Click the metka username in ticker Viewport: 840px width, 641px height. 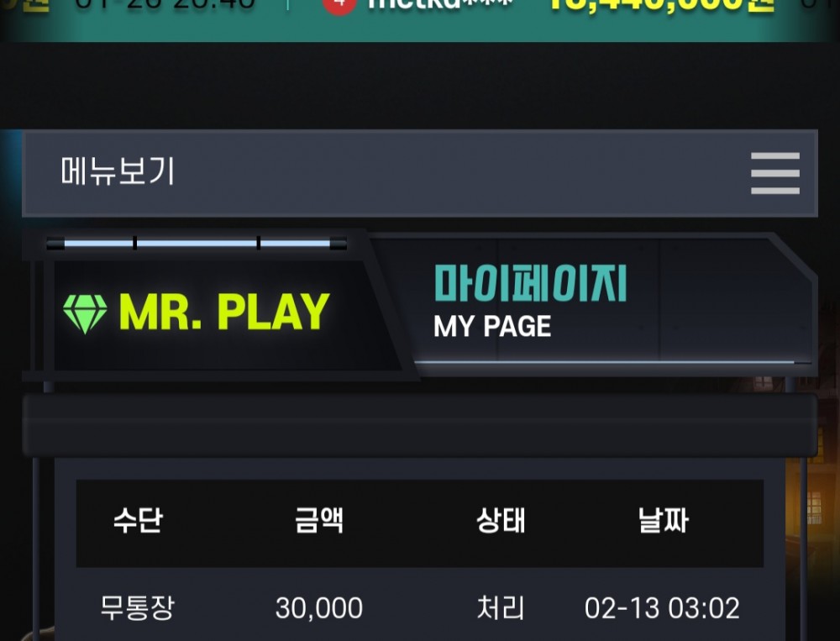pyautogui.click(x=440, y=4)
